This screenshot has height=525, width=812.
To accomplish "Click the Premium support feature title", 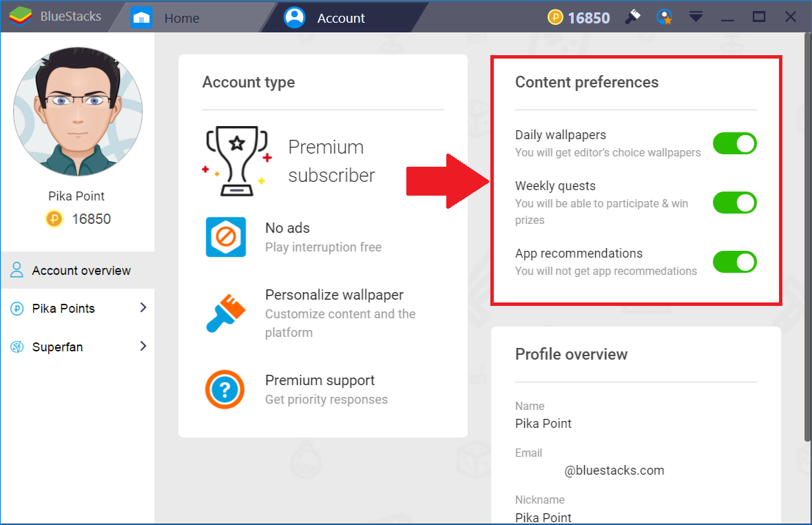I will [320, 380].
